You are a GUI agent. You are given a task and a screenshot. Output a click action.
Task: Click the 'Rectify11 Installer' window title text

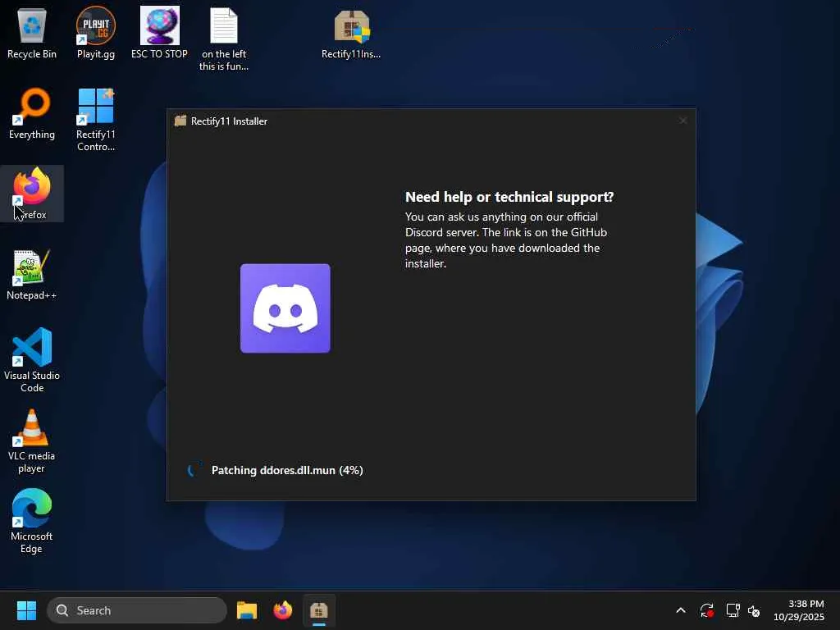point(230,121)
